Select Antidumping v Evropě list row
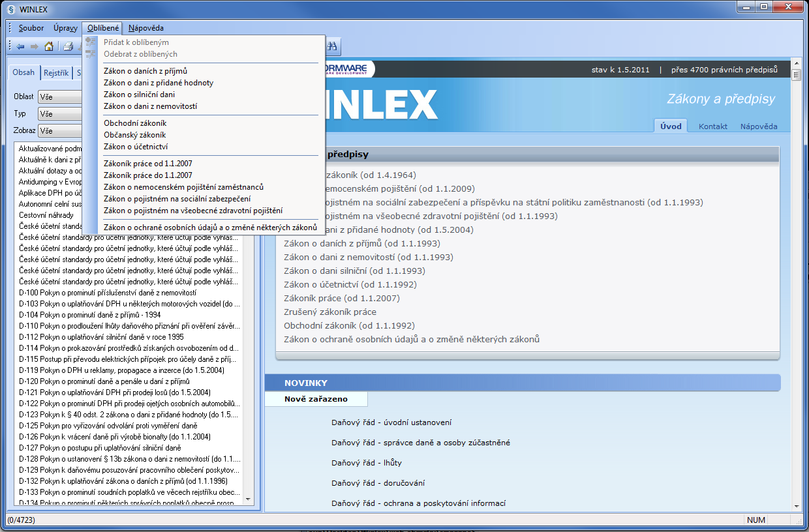 point(49,181)
